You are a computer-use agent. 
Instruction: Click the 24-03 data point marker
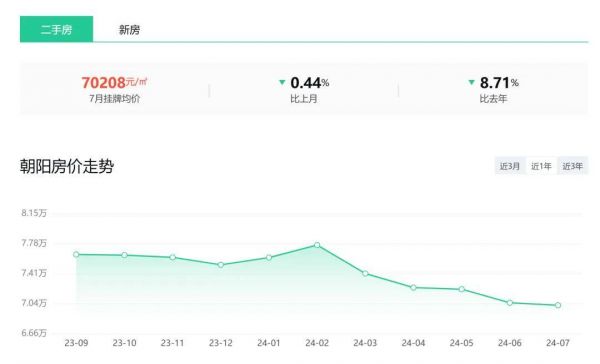click(x=365, y=274)
